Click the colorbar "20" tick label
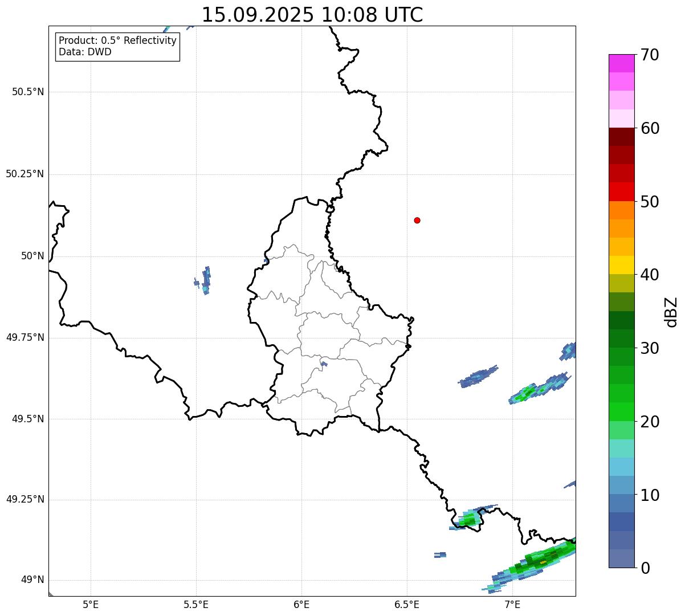 650,422
